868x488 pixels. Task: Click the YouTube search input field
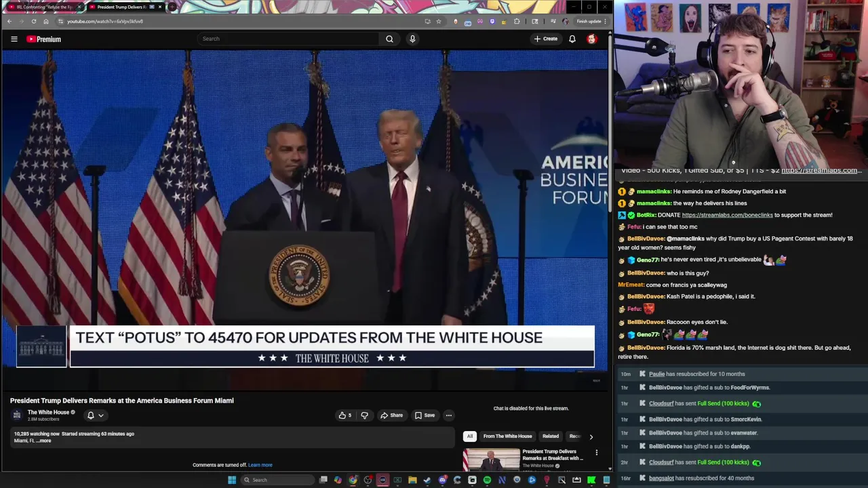(x=288, y=39)
